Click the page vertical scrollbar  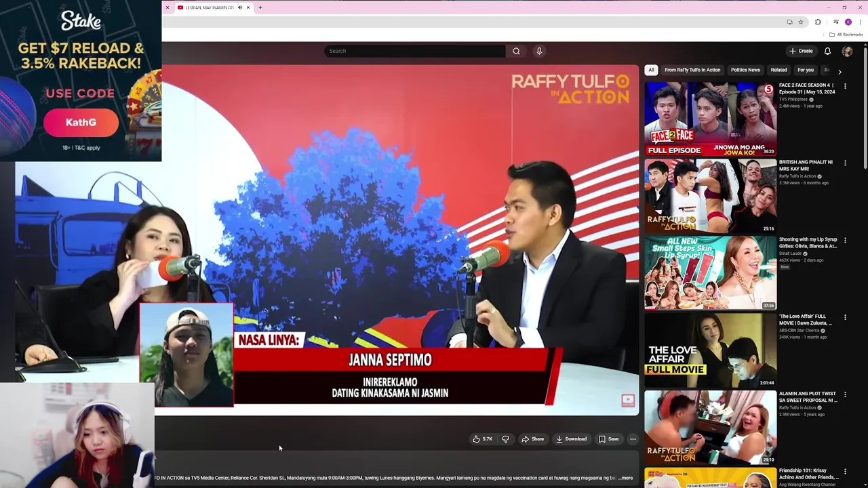pos(865,108)
